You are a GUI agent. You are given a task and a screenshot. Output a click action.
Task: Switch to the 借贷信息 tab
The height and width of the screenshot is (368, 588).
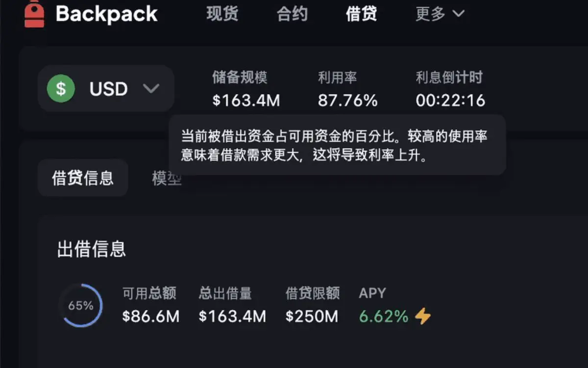coord(83,178)
